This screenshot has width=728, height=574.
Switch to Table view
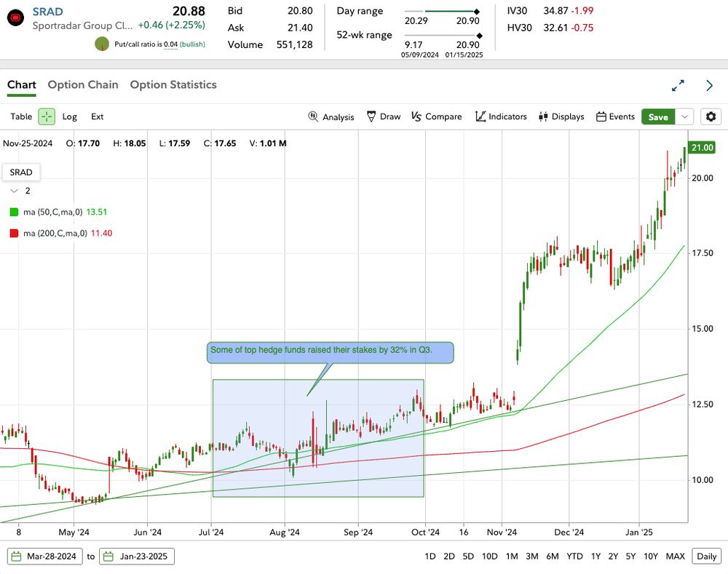click(x=21, y=116)
